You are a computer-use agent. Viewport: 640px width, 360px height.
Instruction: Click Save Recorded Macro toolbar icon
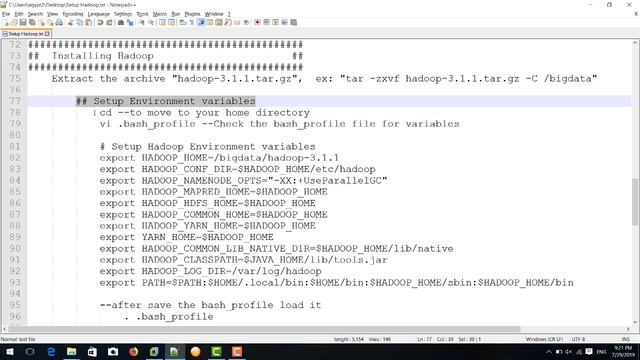click(x=293, y=22)
